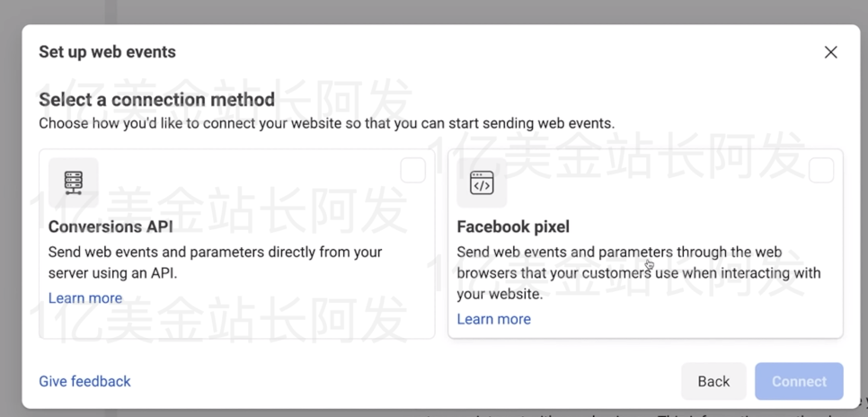Open Learn more under Conversions API
The height and width of the screenshot is (417, 868).
point(85,298)
